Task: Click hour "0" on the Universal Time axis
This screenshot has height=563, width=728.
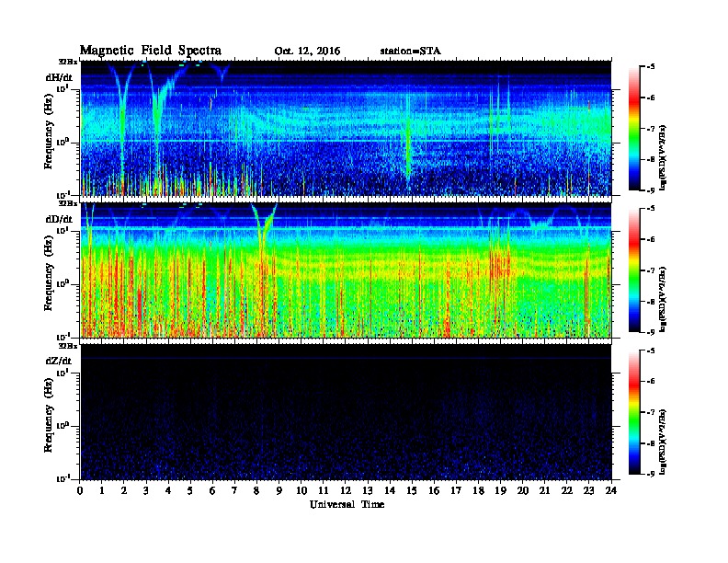Action: [80, 490]
